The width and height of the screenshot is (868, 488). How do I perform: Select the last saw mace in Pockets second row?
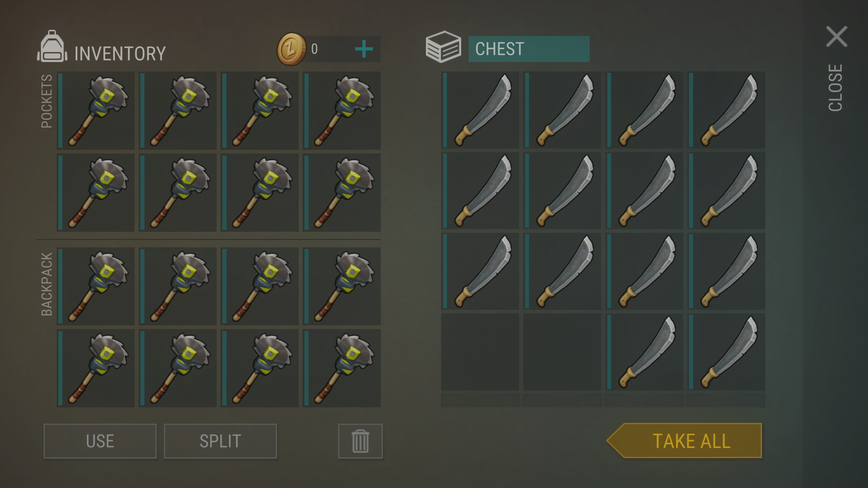pyautogui.click(x=341, y=192)
